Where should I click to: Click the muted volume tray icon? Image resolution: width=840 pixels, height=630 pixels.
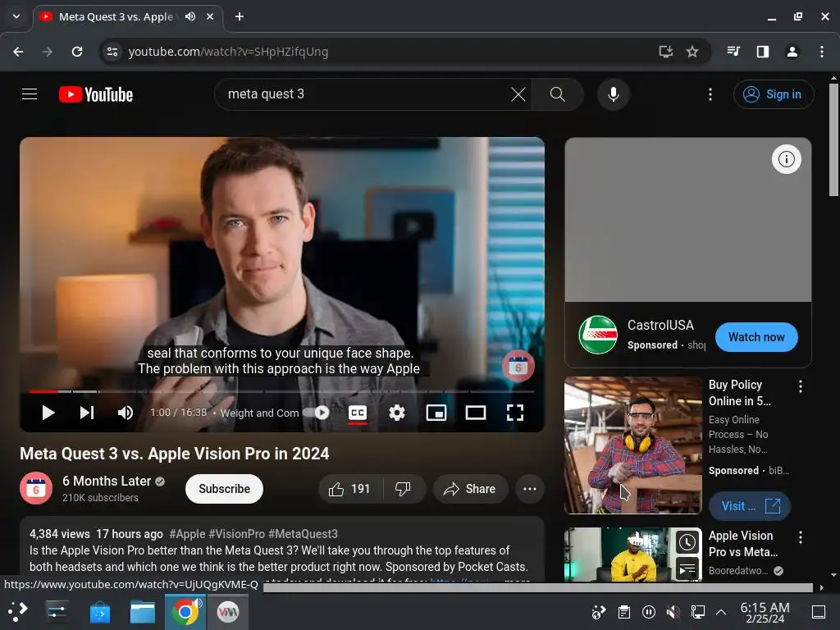tap(673, 612)
